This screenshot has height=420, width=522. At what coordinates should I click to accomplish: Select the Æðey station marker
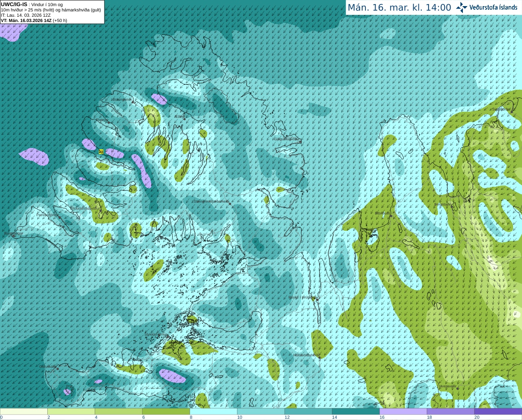click(x=184, y=119)
